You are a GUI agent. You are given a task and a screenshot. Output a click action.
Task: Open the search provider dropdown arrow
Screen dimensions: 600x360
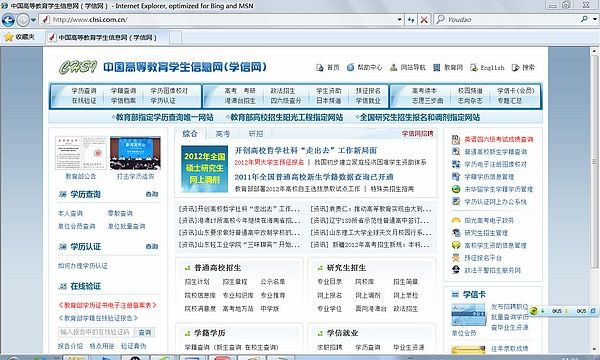click(x=595, y=19)
